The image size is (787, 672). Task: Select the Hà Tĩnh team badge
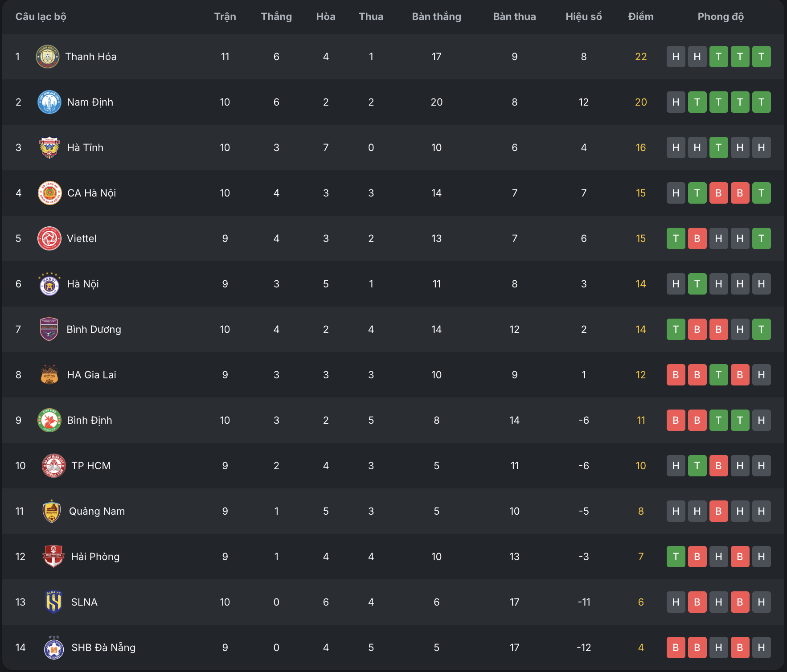pyautogui.click(x=49, y=148)
